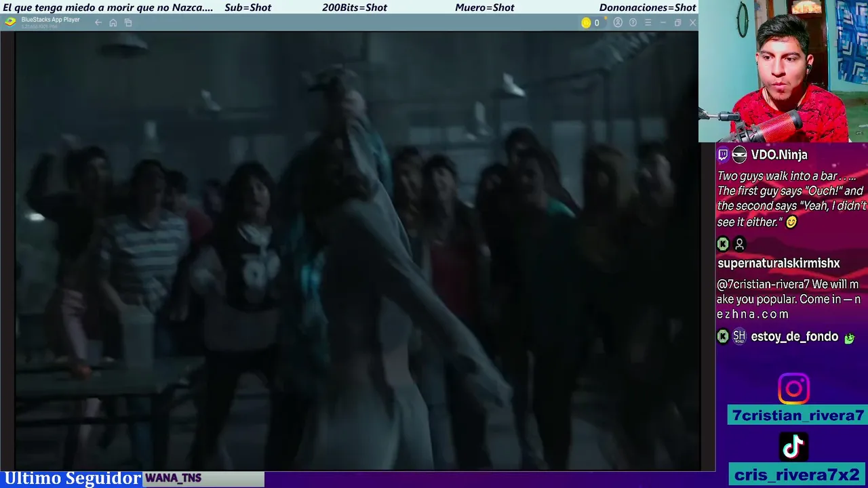The height and width of the screenshot is (488, 868).
Task: Open BlueStacks recent apps icon
Action: pos(128,22)
